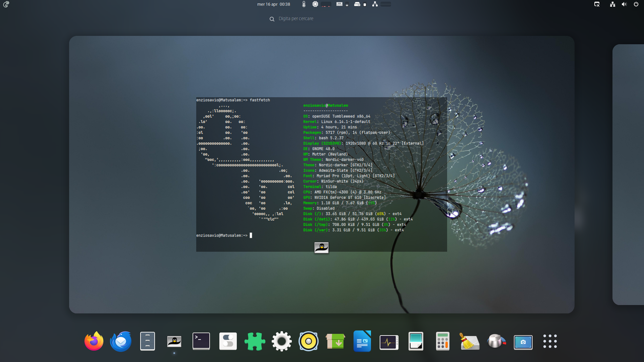The image size is (644, 362).
Task: Open the Screenshot tool icon
Action: coord(523,342)
